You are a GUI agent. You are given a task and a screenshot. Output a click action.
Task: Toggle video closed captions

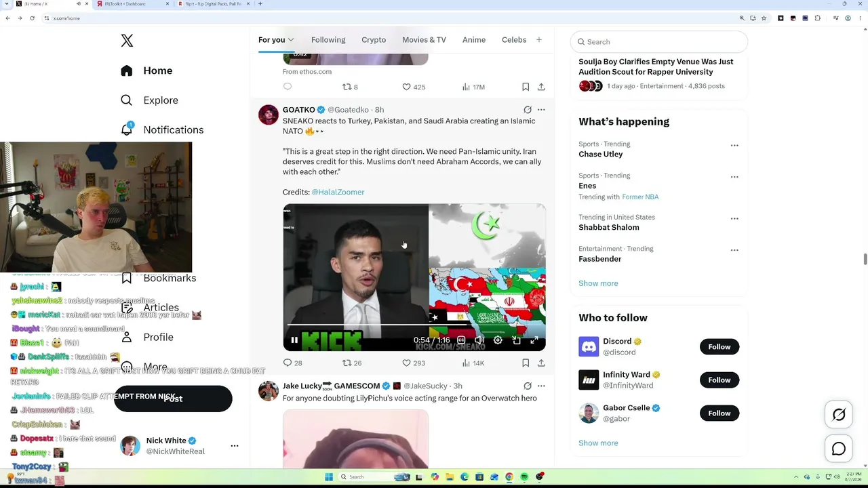pyautogui.click(x=461, y=340)
